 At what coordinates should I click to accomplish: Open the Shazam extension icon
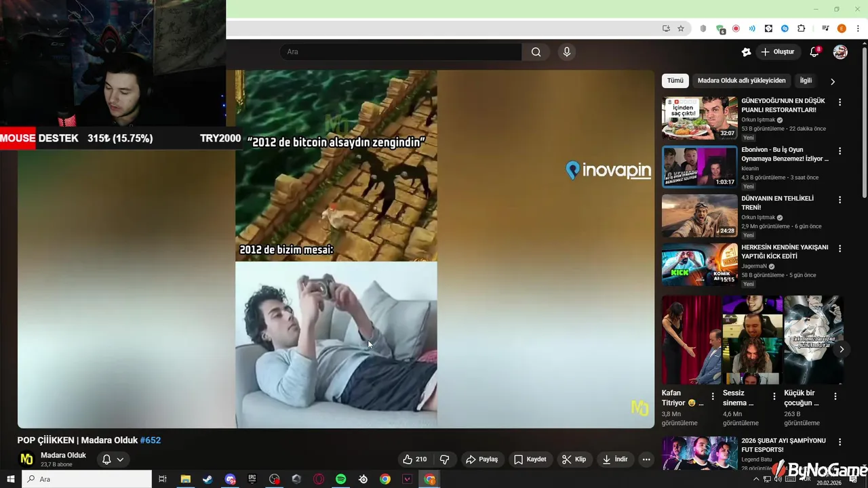(785, 28)
